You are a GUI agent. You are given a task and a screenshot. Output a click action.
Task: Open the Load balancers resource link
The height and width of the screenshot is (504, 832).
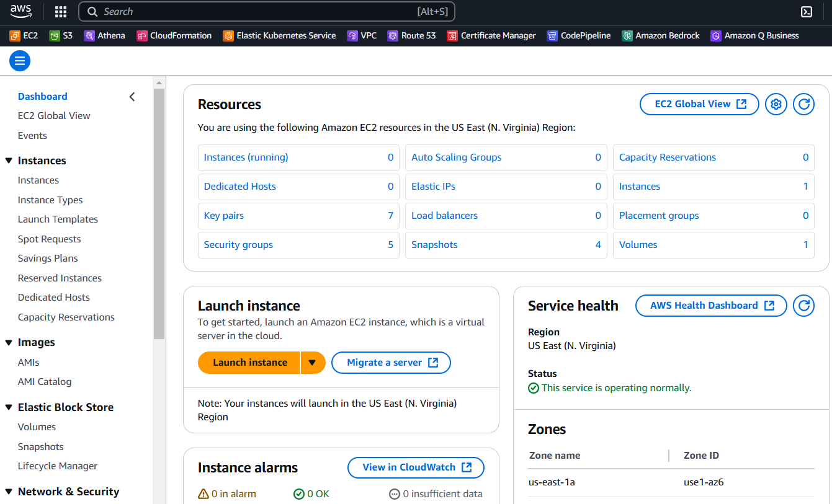tap(444, 216)
